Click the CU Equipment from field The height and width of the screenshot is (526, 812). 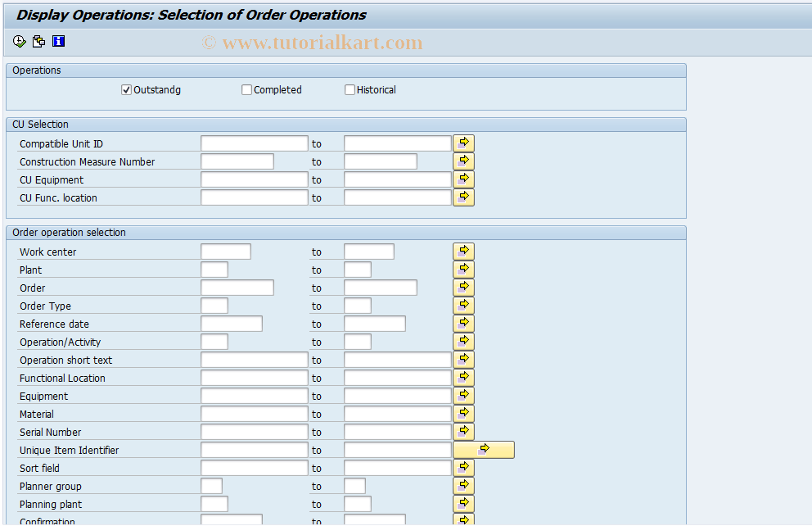254,179
